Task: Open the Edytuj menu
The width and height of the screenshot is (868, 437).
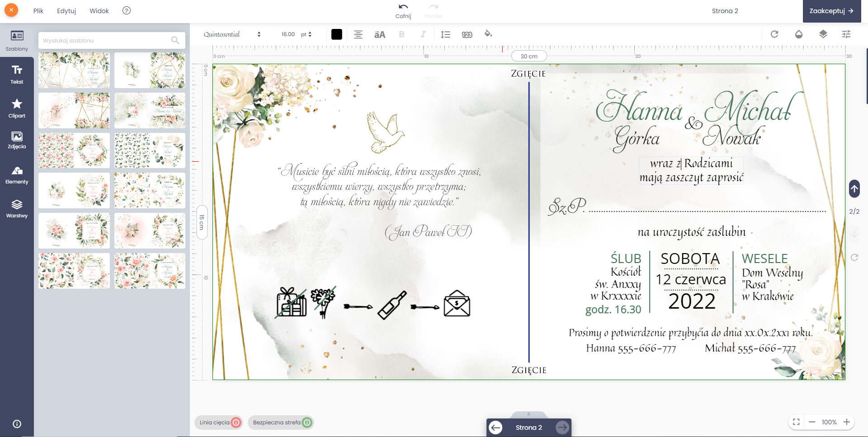Action: click(x=66, y=11)
